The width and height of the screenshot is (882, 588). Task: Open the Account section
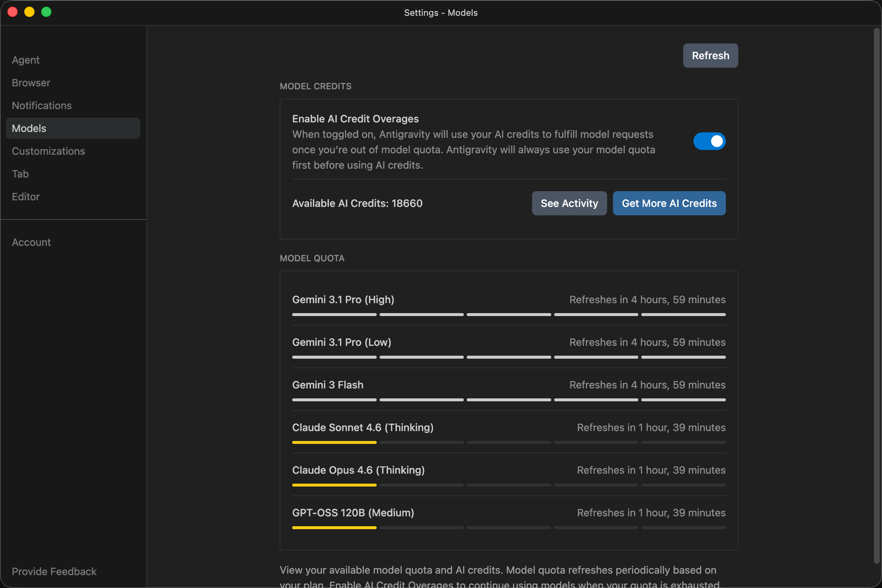31,242
